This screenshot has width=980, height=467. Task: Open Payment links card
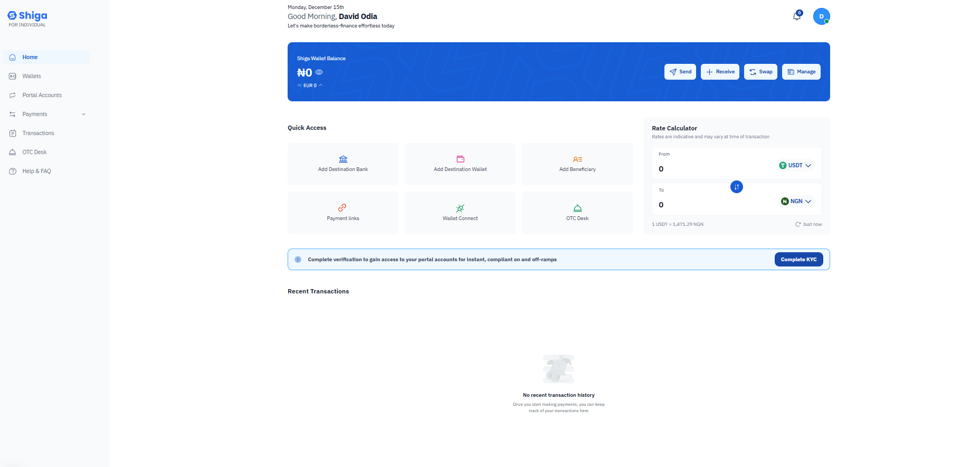pos(343,213)
